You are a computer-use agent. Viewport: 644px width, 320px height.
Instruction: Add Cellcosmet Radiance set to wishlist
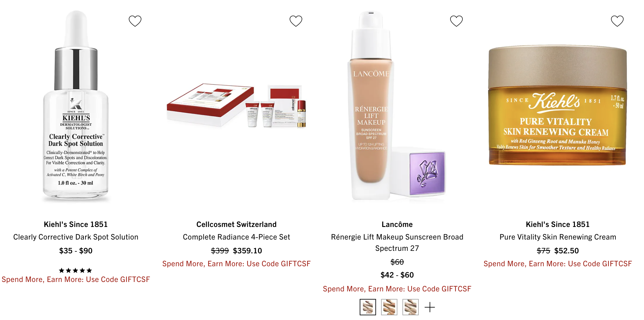tap(296, 21)
